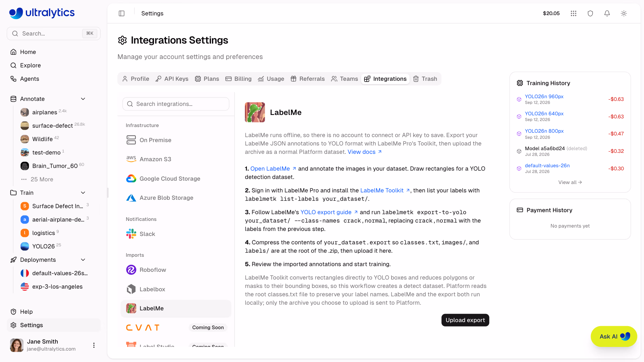This screenshot has width=644, height=362.
Task: Select Azure Blob Storage integration
Action: pyautogui.click(x=176, y=198)
